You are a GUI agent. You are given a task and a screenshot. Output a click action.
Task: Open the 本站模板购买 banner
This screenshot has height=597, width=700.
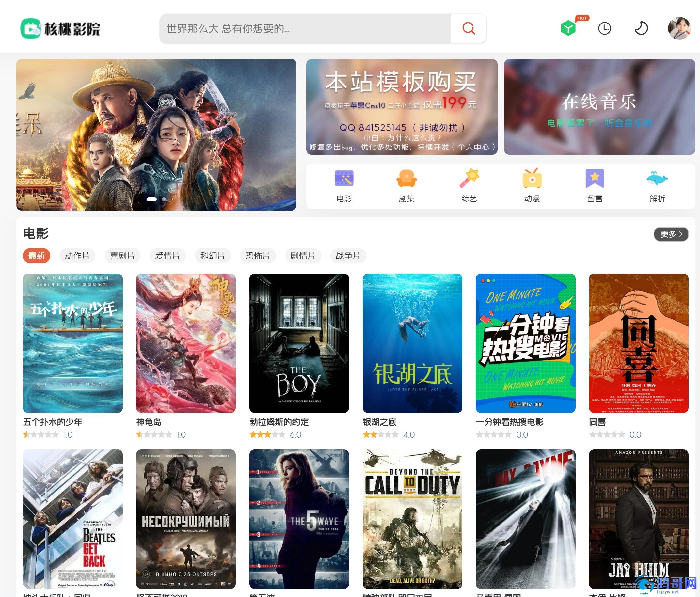click(402, 107)
